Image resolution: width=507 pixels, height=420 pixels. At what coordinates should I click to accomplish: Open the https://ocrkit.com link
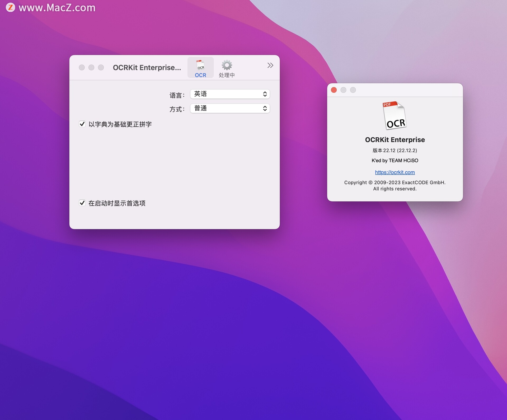tap(395, 172)
